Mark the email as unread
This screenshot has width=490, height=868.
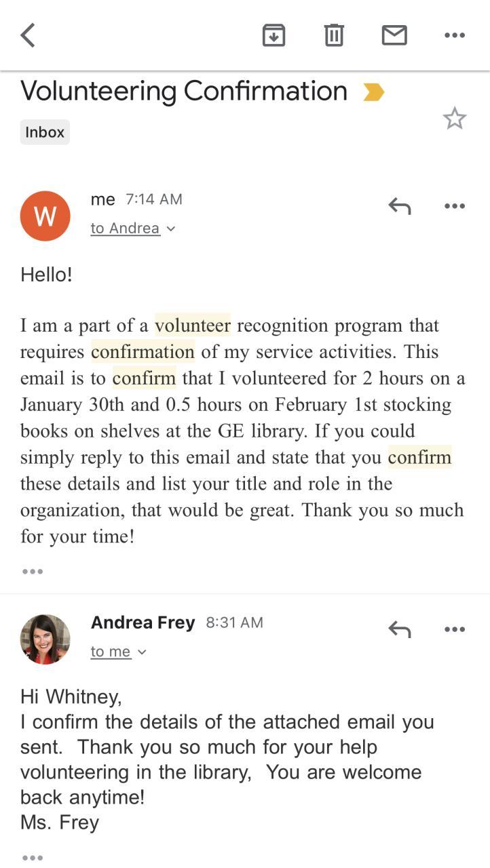point(394,35)
